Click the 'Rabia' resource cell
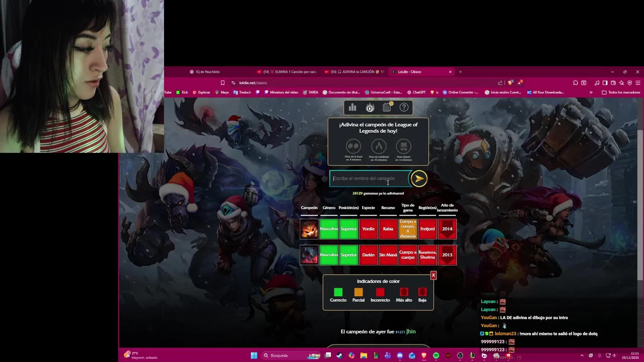 (x=388, y=229)
